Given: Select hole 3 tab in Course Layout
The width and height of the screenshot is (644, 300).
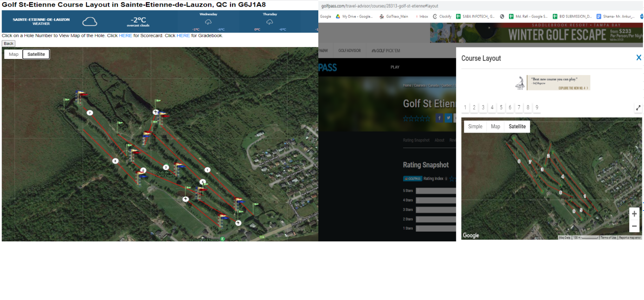Looking at the screenshot, I should (483, 108).
